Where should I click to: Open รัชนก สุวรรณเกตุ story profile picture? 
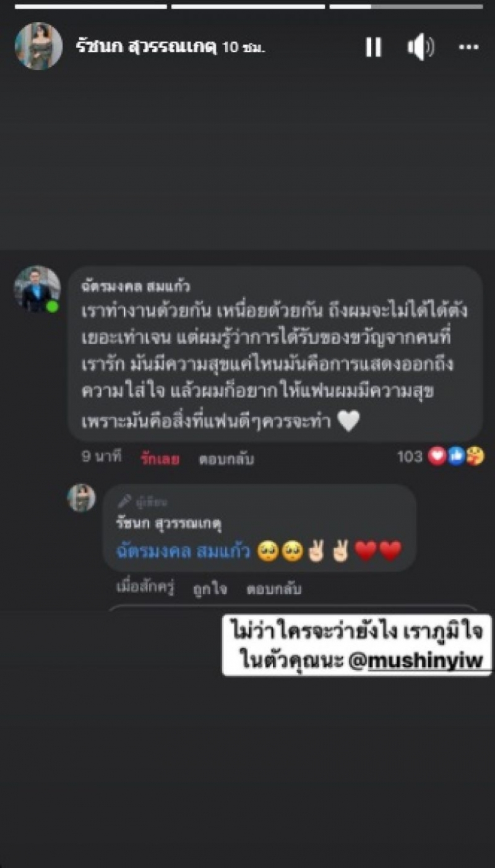pyautogui.click(x=38, y=46)
